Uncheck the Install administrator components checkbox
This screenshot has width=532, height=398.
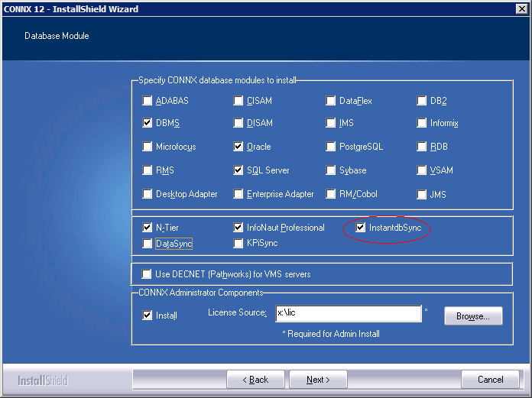[147, 315]
